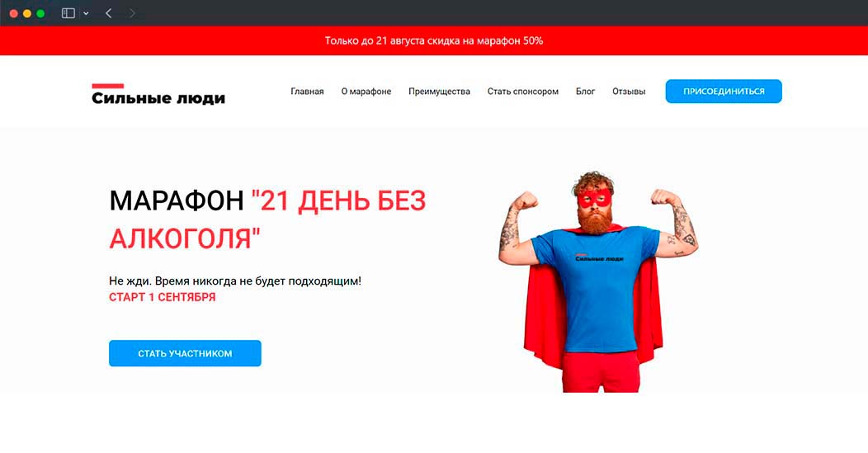Click the СТАРТ 1 СЕНТЯБРЯ text
Viewport: 868px width, 453px height.
pyautogui.click(x=163, y=297)
